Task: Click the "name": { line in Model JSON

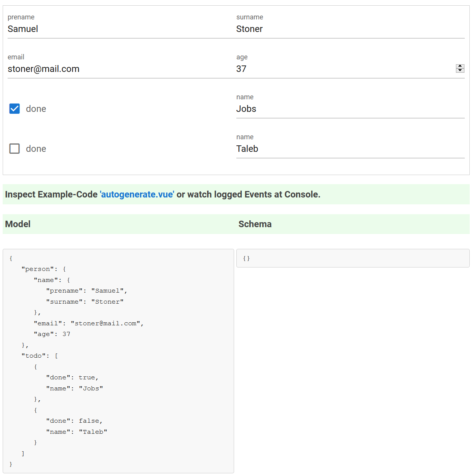Action: click(52, 280)
